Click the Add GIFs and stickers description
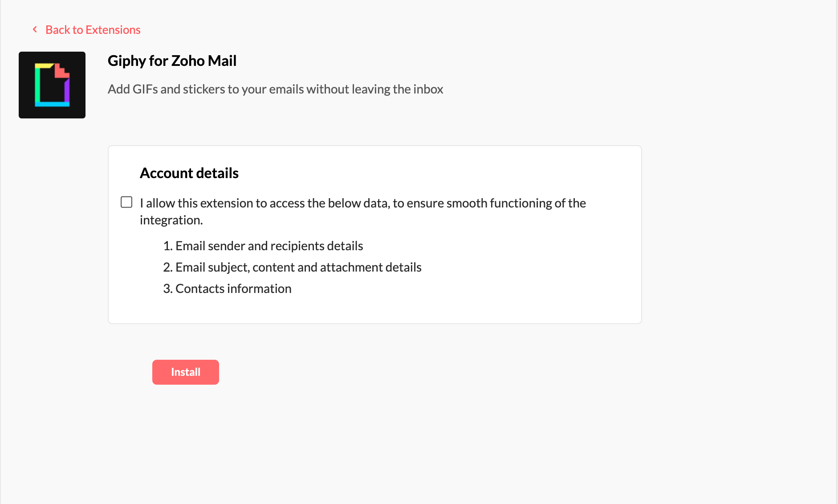This screenshot has height=504, width=838. click(x=275, y=89)
